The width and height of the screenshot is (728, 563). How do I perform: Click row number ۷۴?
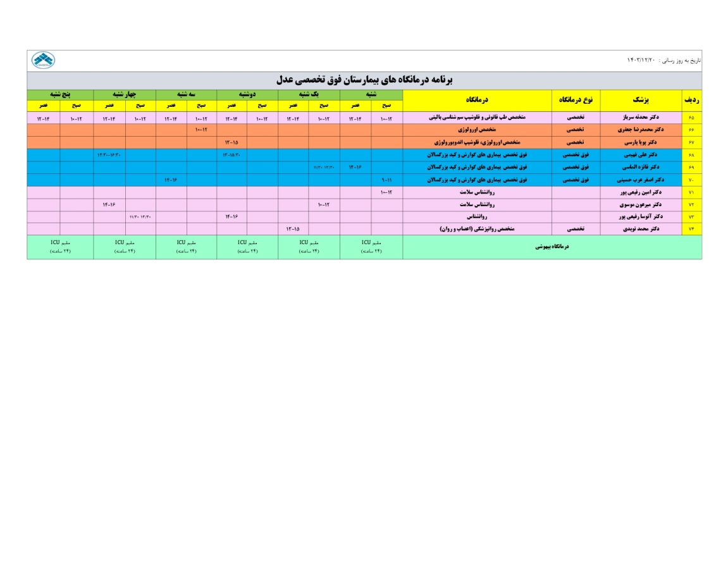pos(691,229)
